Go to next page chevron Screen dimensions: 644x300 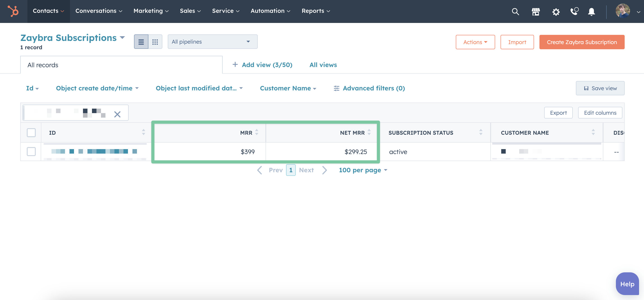pos(324,170)
